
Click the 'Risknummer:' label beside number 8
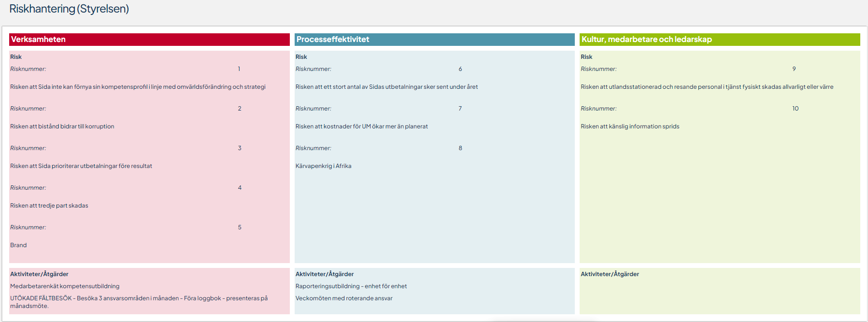tap(313, 148)
